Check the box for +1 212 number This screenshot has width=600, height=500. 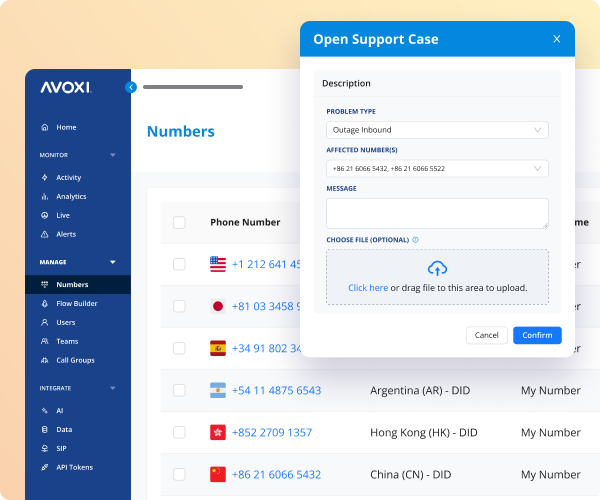pyautogui.click(x=179, y=264)
